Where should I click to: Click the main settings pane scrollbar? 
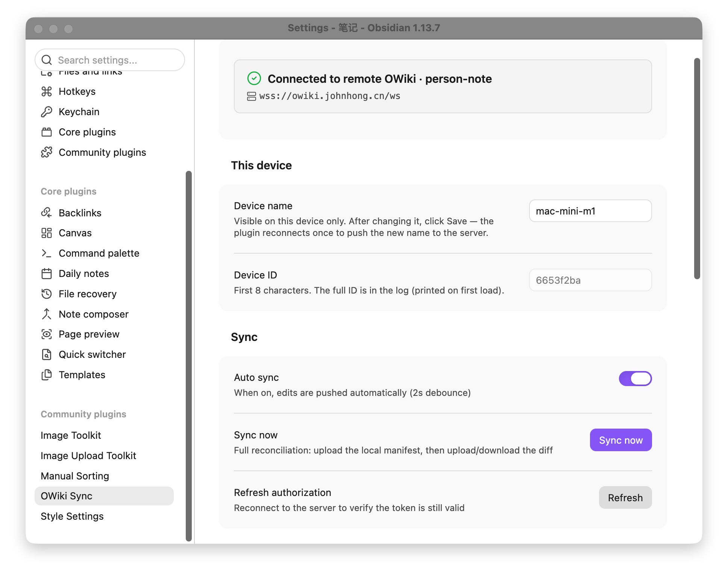[x=697, y=169]
